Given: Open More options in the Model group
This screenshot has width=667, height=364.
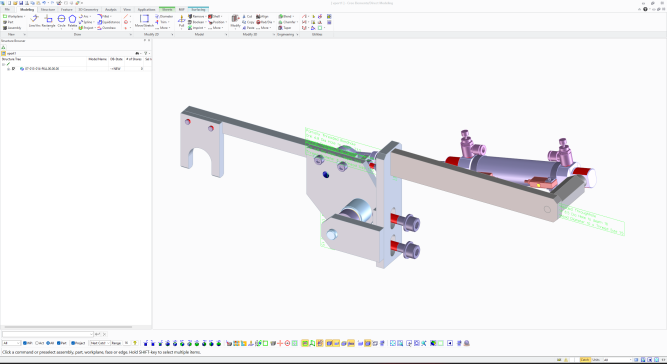Looking at the screenshot, I should [x=217, y=28].
